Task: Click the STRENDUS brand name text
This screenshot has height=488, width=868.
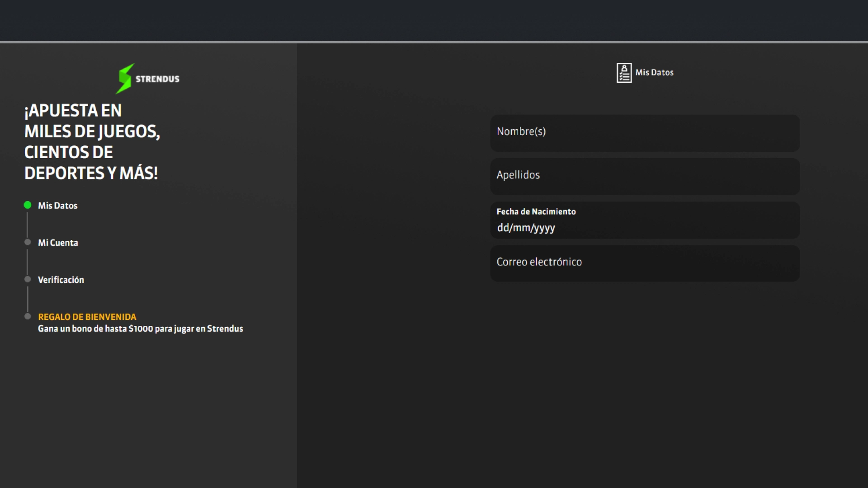Action: pyautogui.click(x=157, y=79)
